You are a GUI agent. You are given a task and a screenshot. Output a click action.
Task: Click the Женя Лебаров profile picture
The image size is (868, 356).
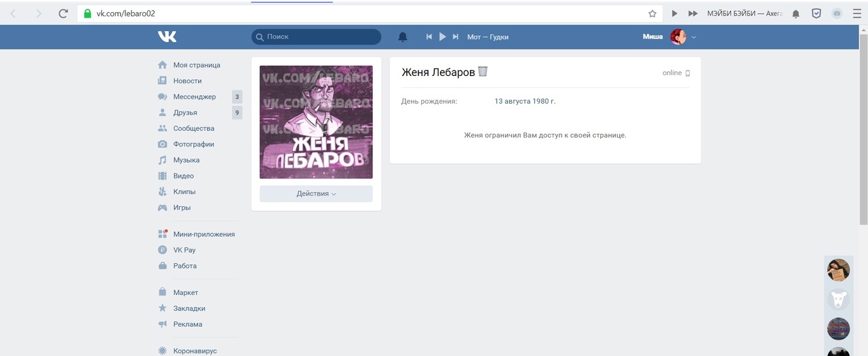pos(316,122)
